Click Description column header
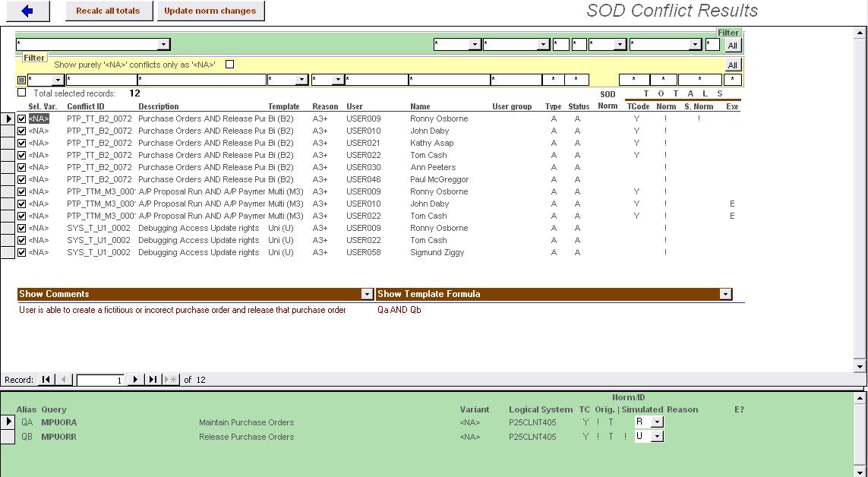868x477 pixels. [x=159, y=106]
